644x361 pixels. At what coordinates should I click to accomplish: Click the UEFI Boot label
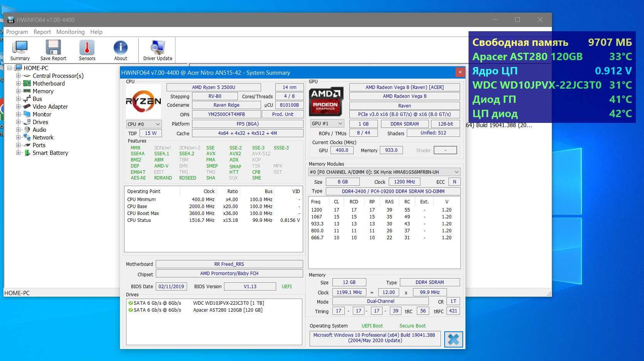point(372,326)
